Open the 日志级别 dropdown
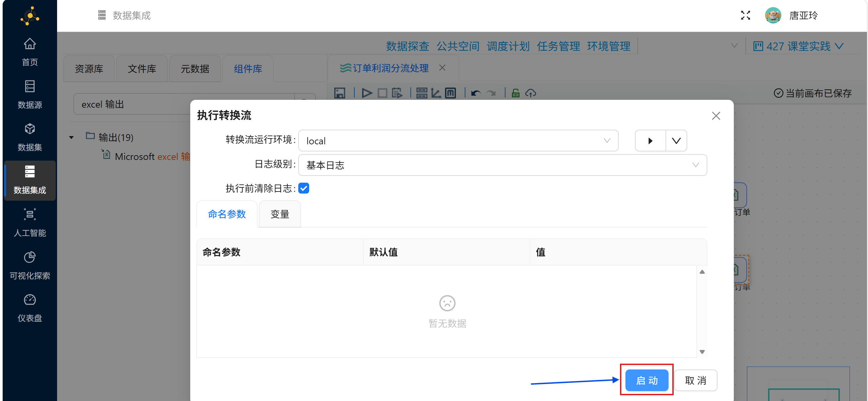 click(502, 165)
